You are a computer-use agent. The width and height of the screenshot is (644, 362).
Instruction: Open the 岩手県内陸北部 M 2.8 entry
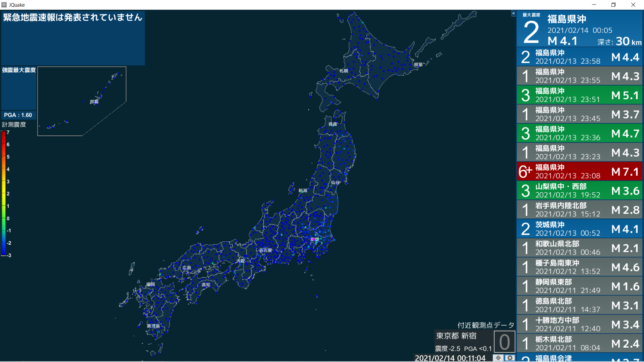[x=579, y=210]
